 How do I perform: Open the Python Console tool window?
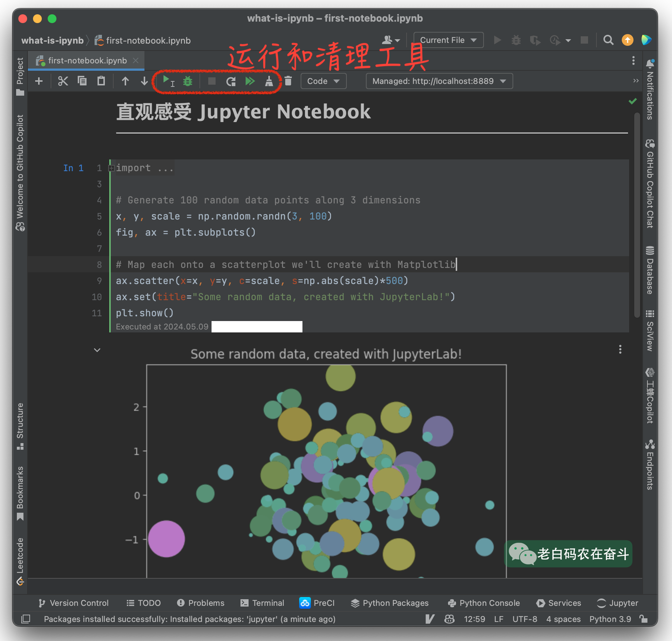(x=484, y=603)
